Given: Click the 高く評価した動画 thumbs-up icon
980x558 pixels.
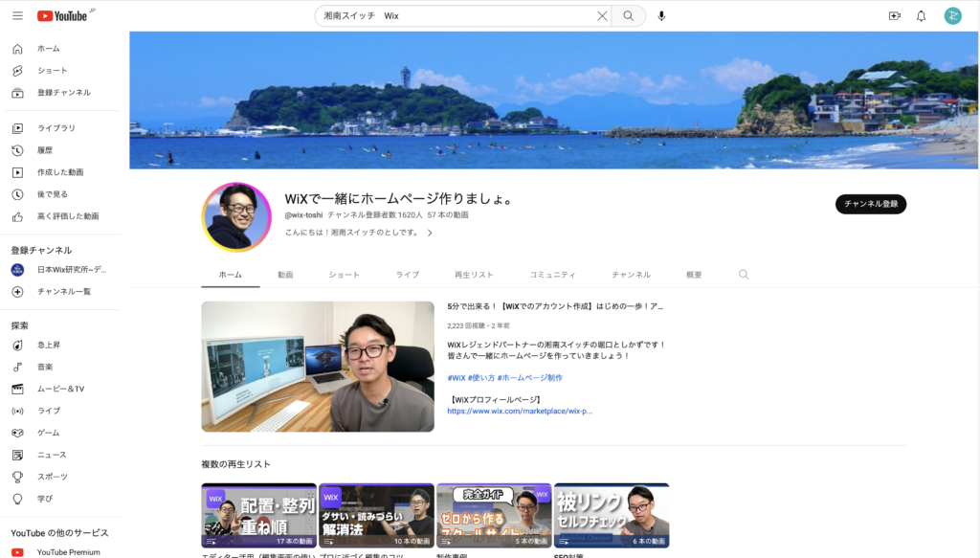Looking at the screenshot, I should (x=17, y=217).
